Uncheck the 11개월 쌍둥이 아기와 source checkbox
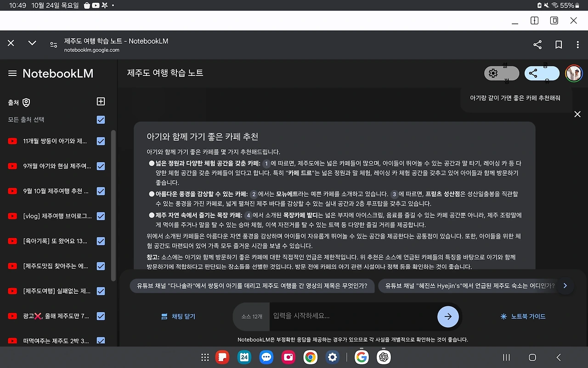 click(101, 141)
